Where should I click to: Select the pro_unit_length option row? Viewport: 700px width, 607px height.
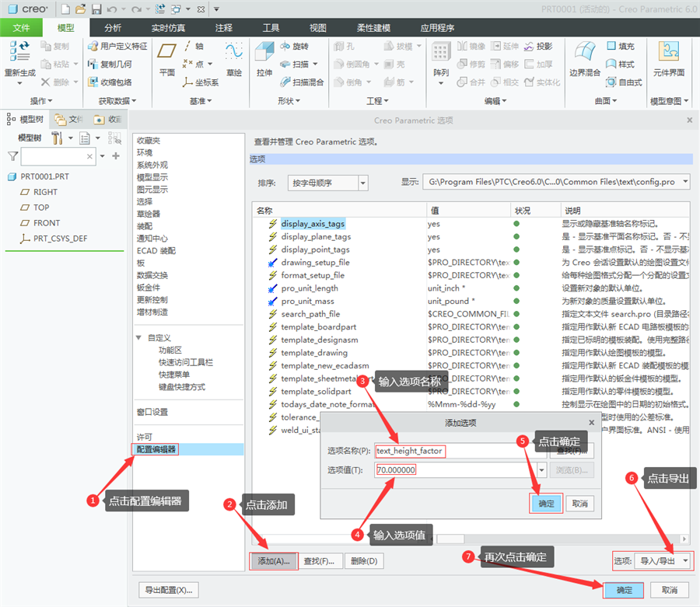[x=471, y=288]
